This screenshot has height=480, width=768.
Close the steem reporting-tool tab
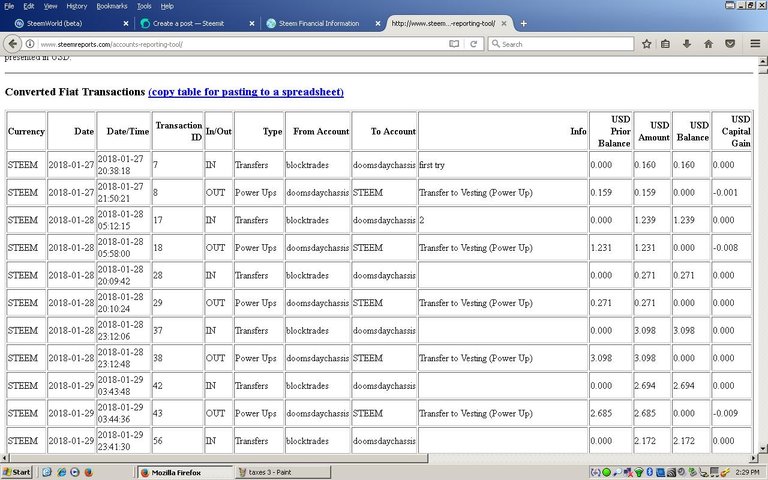[504, 24]
